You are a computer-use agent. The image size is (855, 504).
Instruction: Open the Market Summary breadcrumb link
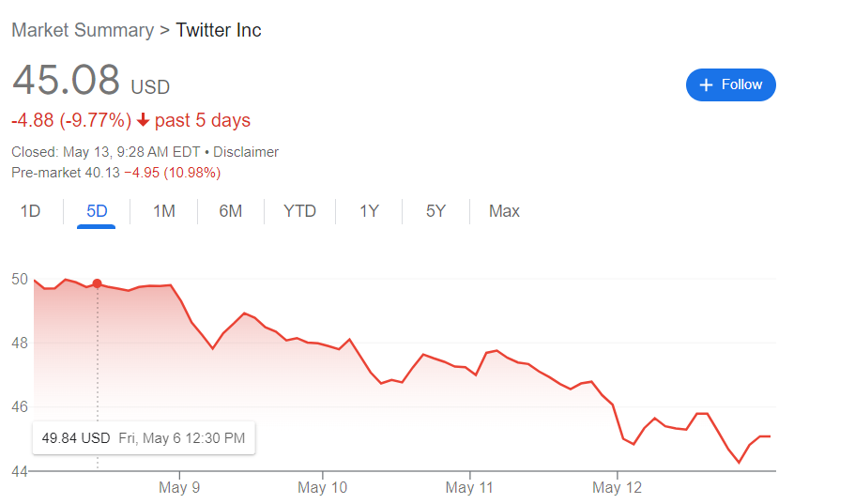tap(83, 30)
